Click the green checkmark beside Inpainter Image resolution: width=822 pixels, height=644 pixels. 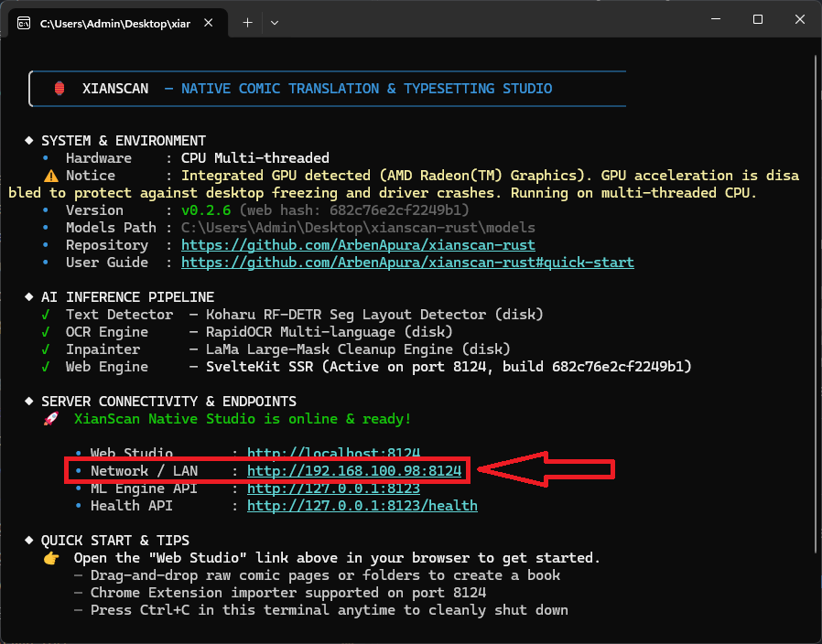(x=46, y=349)
